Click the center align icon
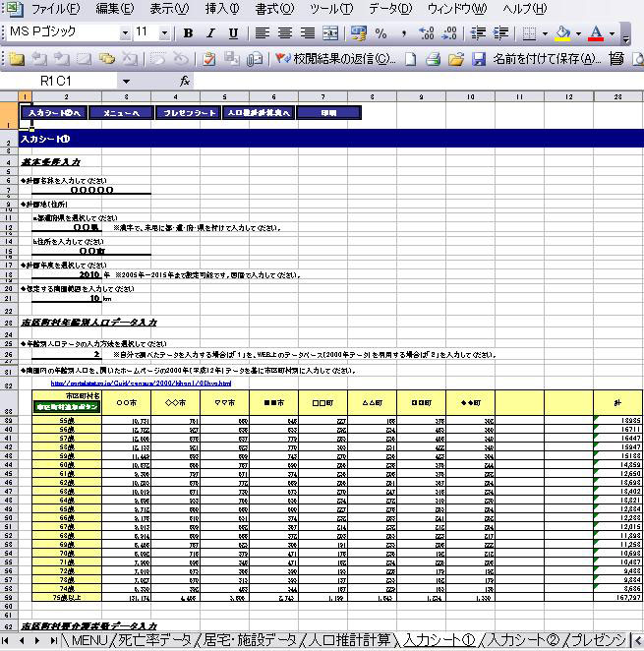Screen dimensions: 644x651 [x=284, y=33]
